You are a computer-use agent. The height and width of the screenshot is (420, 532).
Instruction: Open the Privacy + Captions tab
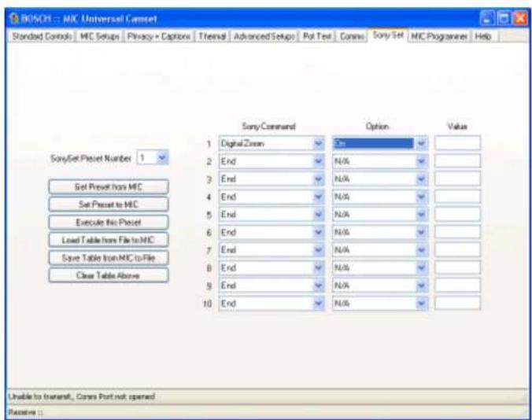tap(159, 36)
